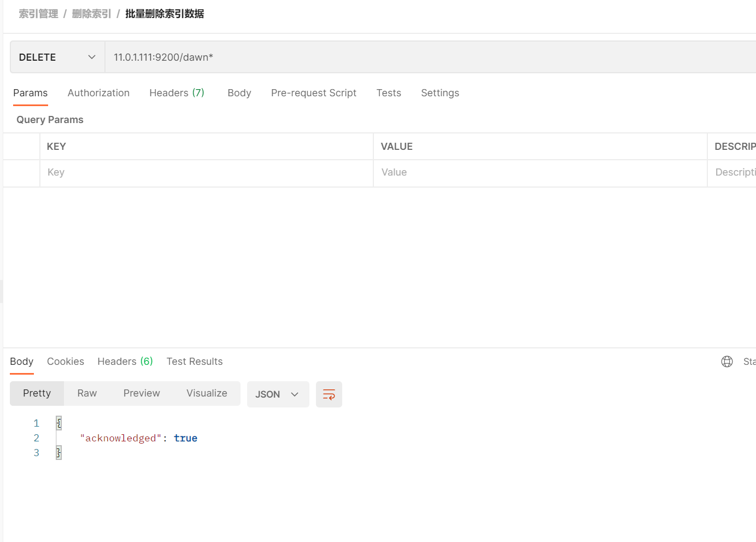Open the Pre-request Script tab
The height and width of the screenshot is (542, 756).
pyautogui.click(x=314, y=93)
